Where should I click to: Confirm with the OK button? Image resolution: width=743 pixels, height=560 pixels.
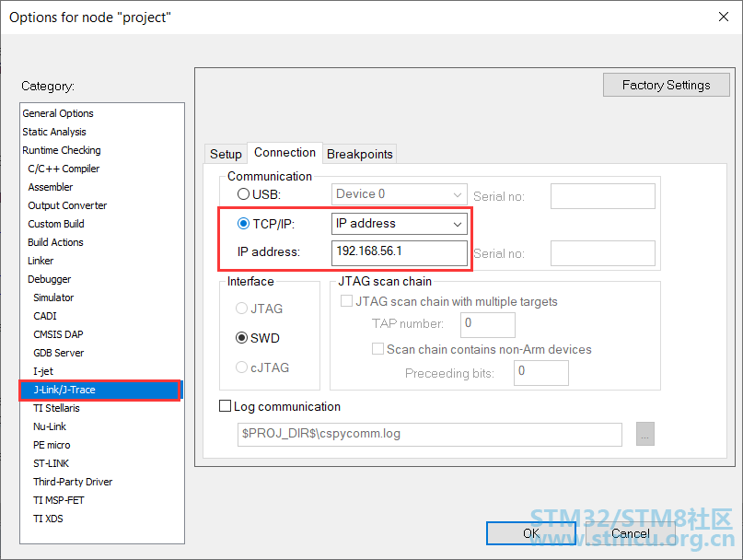(x=531, y=533)
